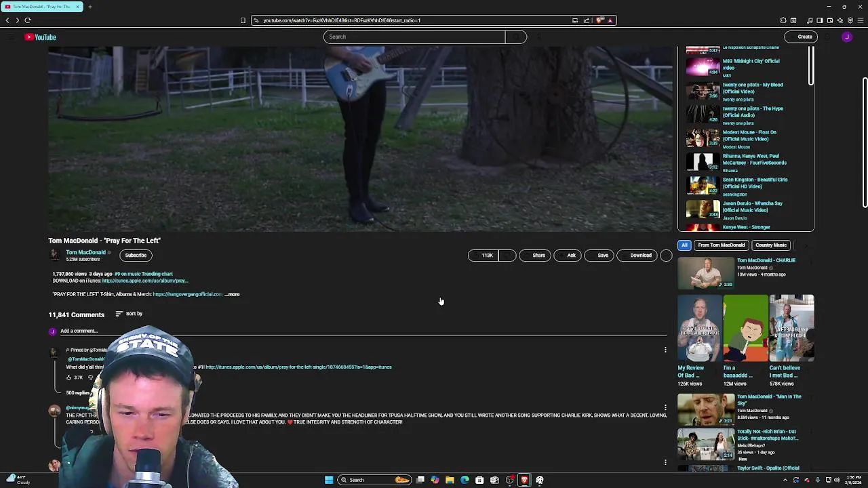Play M83 Midnight City in the playlist

[703, 67]
